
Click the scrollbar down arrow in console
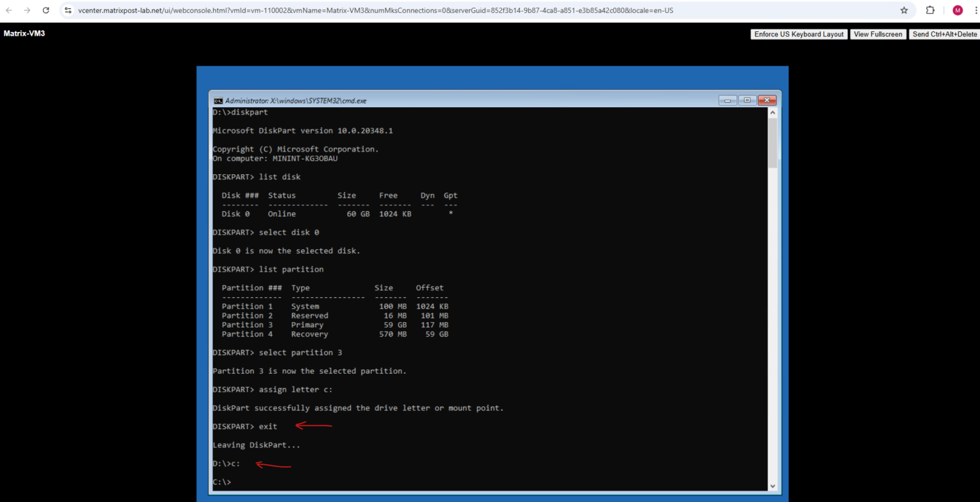pos(773,486)
